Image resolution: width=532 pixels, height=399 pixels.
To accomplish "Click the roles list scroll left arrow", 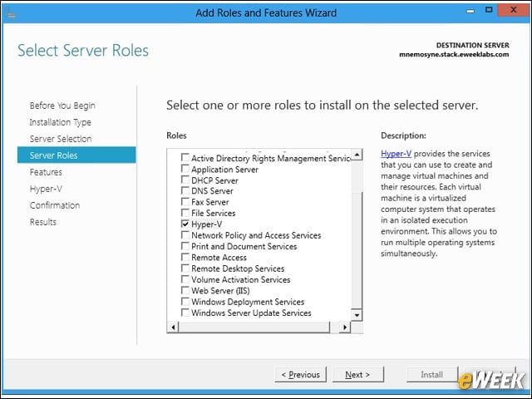I will (173, 327).
